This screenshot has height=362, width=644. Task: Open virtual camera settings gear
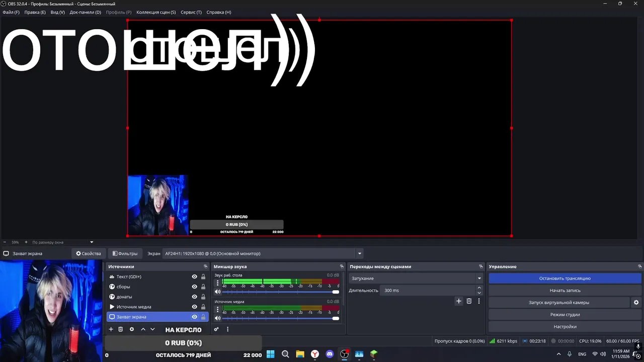tap(636, 303)
